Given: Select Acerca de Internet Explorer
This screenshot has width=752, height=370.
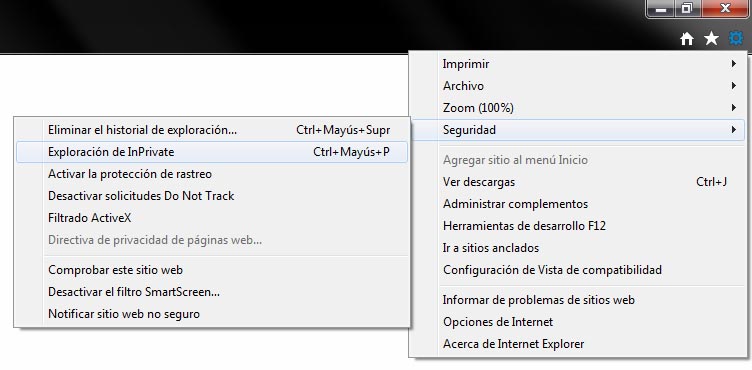Looking at the screenshot, I should click(x=578, y=344).
